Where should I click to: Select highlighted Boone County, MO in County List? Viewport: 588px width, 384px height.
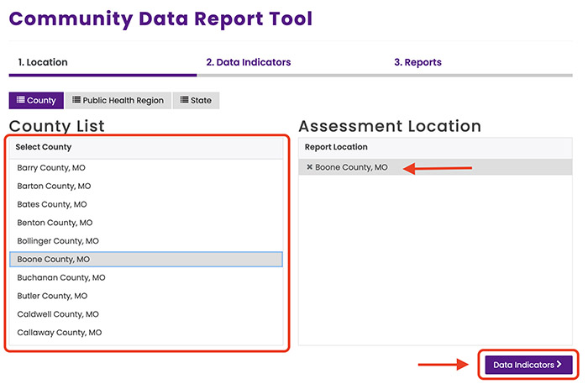tap(146, 260)
